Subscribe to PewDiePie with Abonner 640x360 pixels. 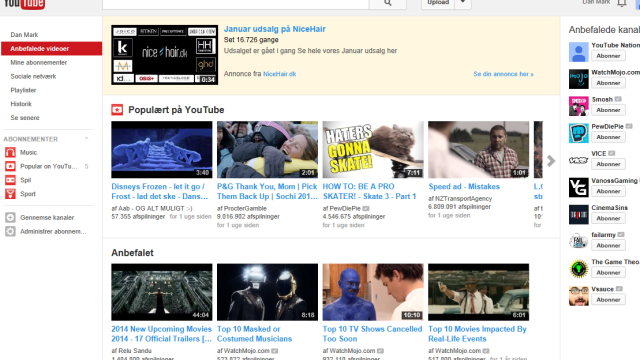[x=608, y=137]
